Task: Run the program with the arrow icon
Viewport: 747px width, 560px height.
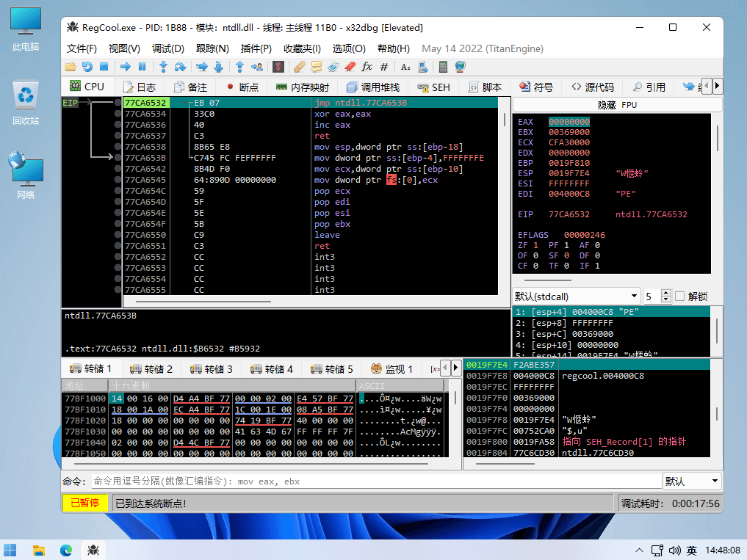Action: tap(126, 67)
